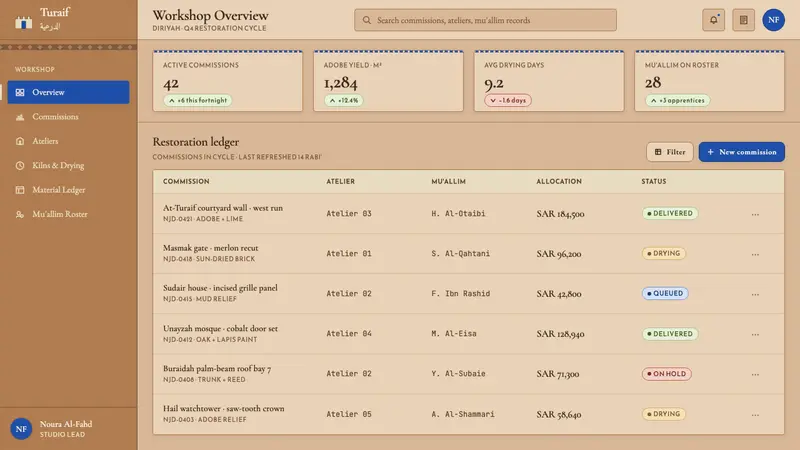Click Drying status of Hail watchtower row
Screen dimensions: 800x450
664,414
